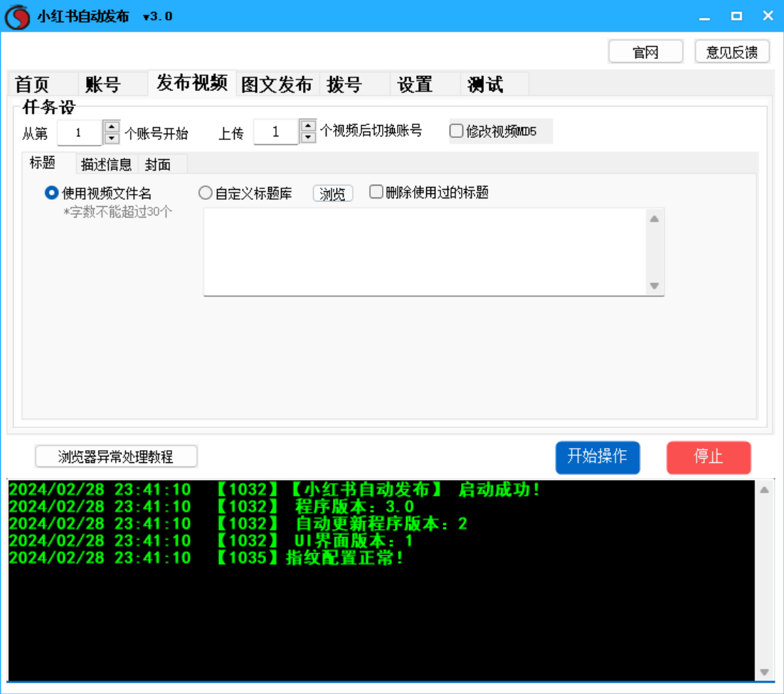Click the app logo icon in title bar

17,16
